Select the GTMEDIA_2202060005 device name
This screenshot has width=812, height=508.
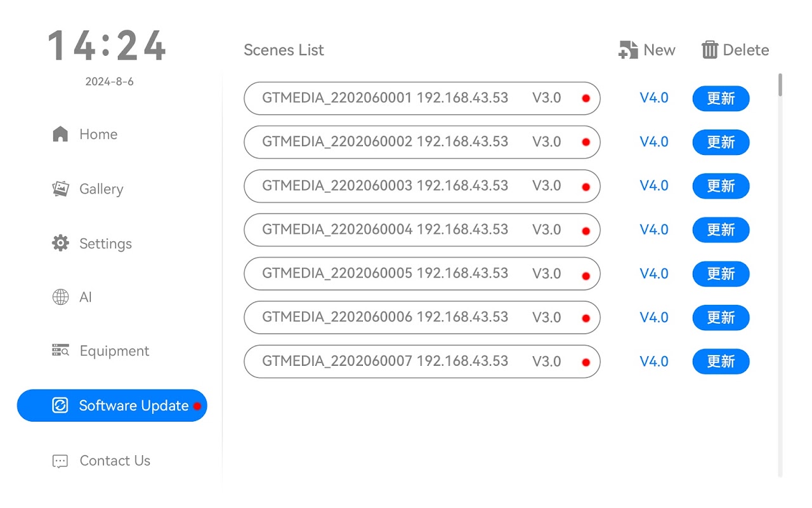(x=337, y=273)
